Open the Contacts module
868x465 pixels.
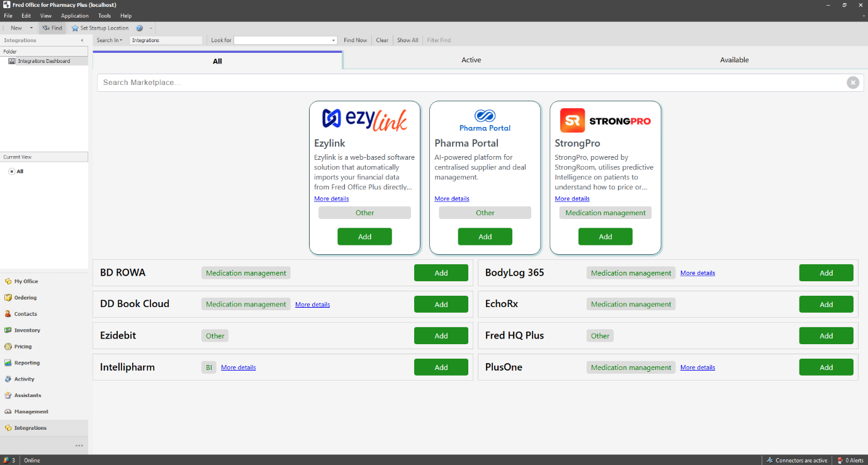point(25,314)
